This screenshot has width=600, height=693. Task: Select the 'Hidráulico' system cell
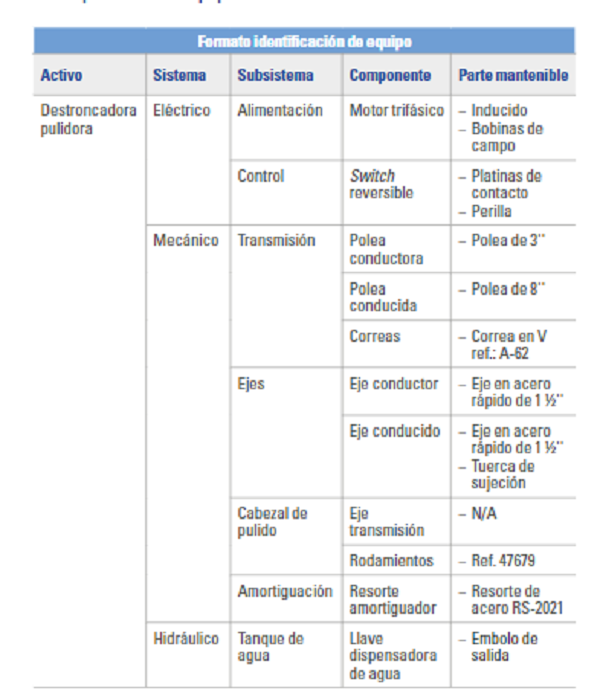(186, 638)
